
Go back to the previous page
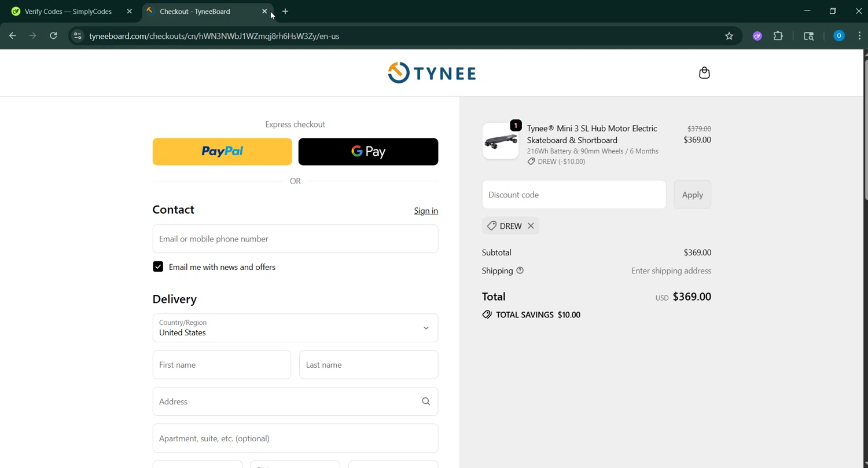13,36
